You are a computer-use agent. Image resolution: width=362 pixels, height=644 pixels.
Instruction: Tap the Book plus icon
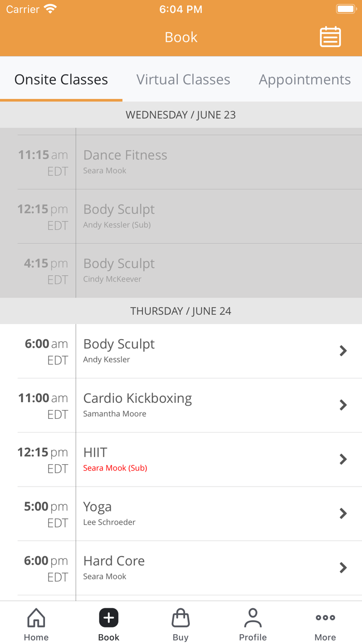(108, 618)
